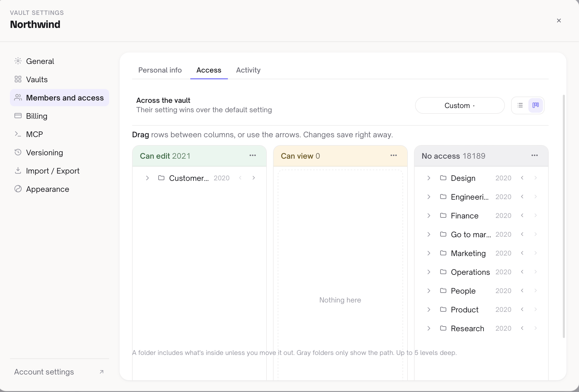579x392 pixels.
Task: Move Design folder left with arrow
Action: tap(522, 178)
